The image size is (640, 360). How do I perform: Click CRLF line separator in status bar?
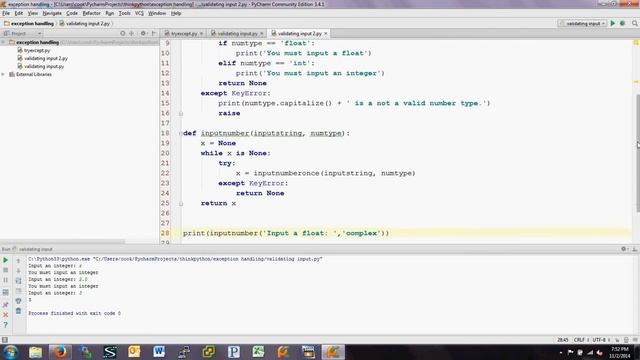coord(579,340)
